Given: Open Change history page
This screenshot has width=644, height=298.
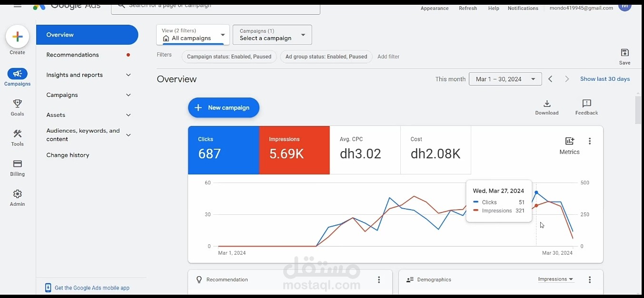Looking at the screenshot, I should pos(68,155).
